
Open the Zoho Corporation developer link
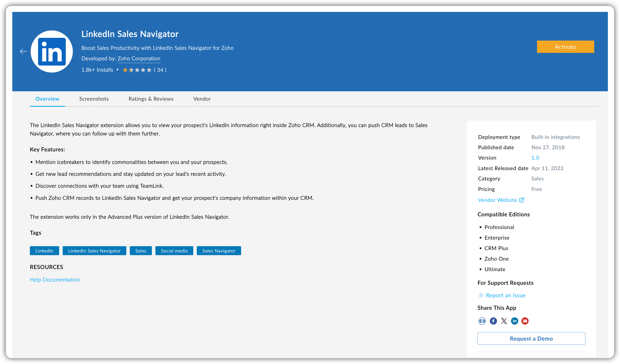[x=139, y=59]
